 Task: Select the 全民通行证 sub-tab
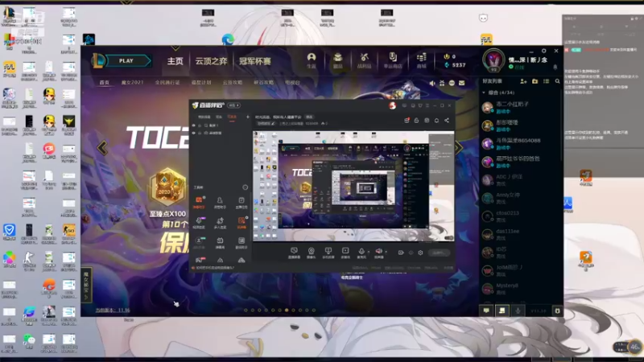(167, 83)
